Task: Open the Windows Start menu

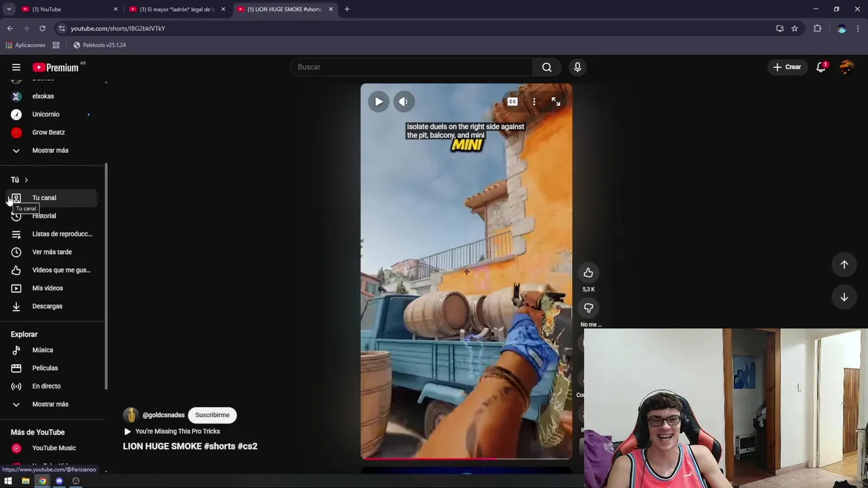Action: point(8,481)
